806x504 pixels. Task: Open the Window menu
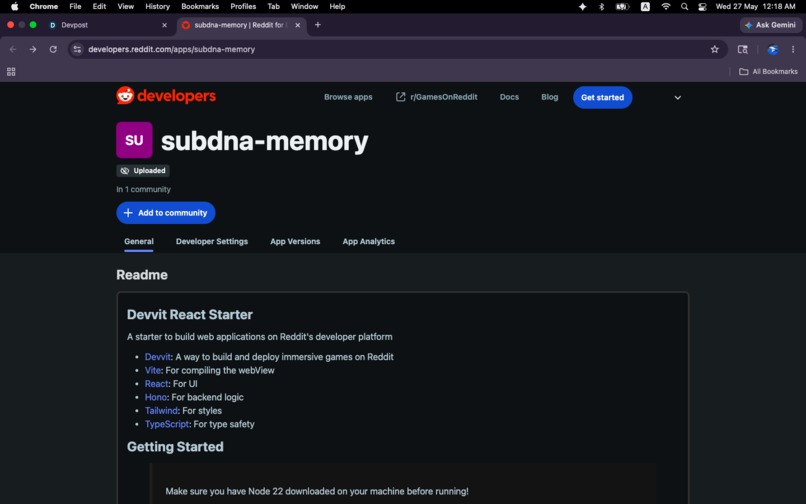[x=304, y=7]
